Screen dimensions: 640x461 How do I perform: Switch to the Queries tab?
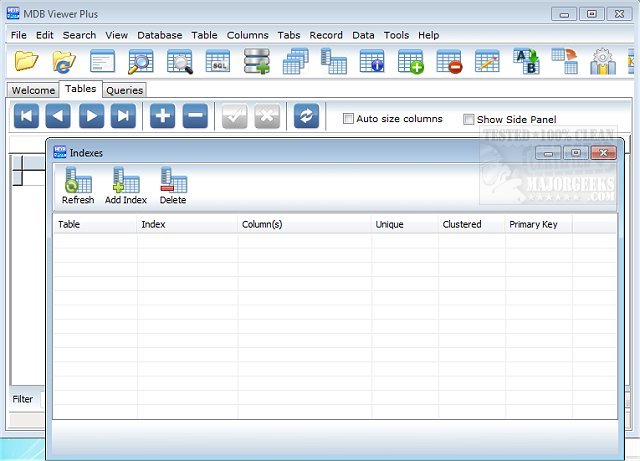[x=124, y=90]
